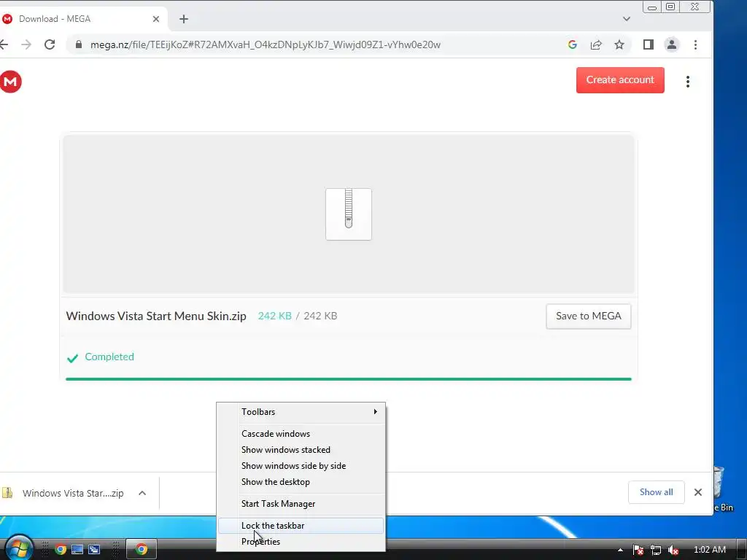This screenshot has height=560, width=747.
Task: Expand the tab search chevron
Action: click(627, 19)
